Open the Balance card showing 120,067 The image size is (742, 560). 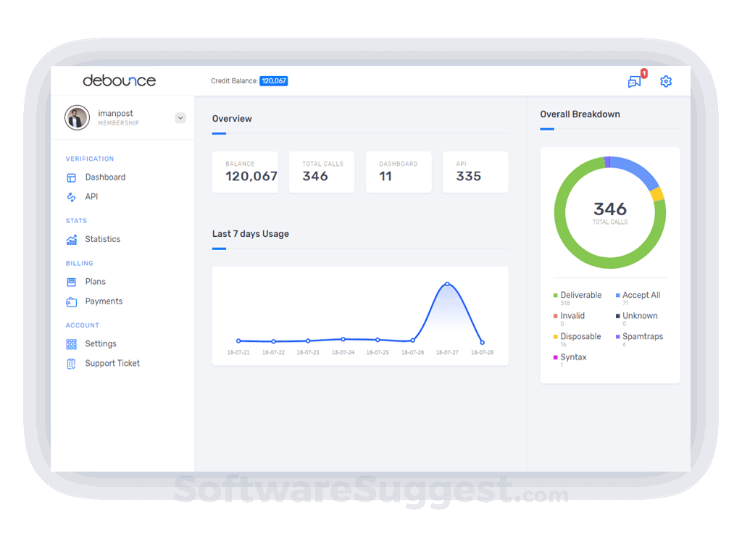point(245,172)
